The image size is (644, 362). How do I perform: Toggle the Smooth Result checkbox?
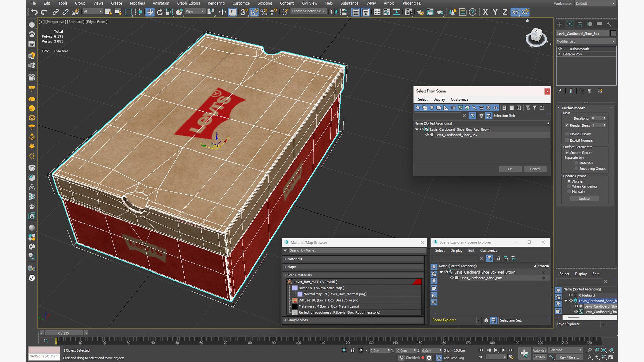567,153
